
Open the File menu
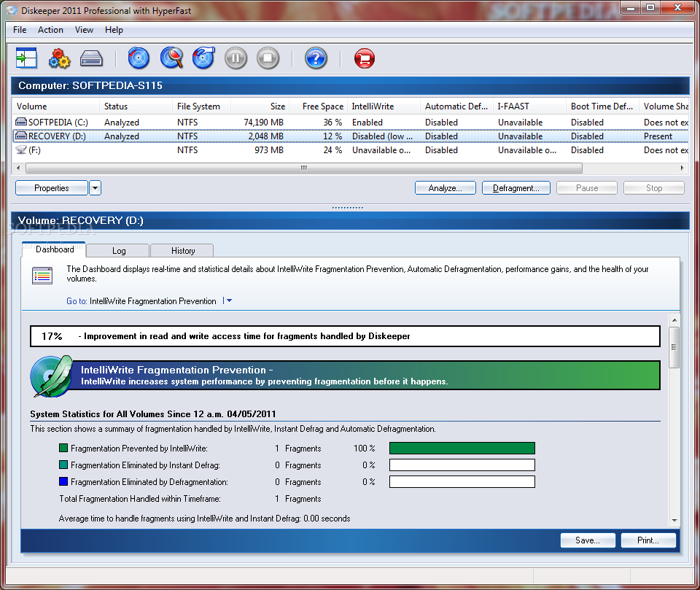click(20, 30)
